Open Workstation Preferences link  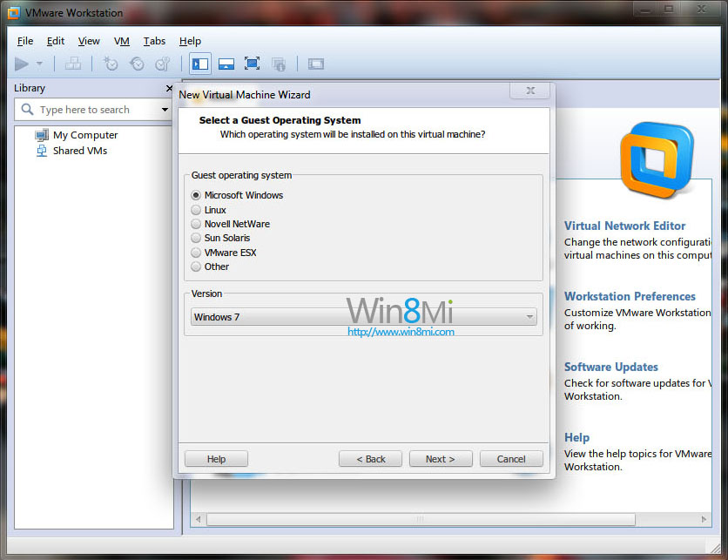click(x=630, y=296)
